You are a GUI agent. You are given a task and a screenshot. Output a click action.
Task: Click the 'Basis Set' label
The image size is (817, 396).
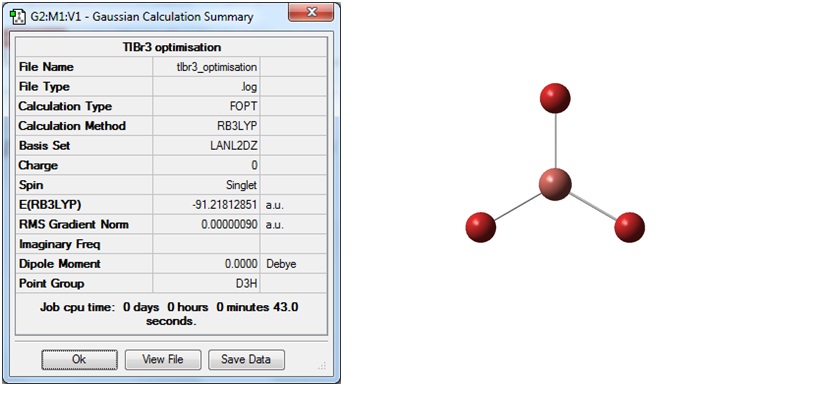[44, 146]
